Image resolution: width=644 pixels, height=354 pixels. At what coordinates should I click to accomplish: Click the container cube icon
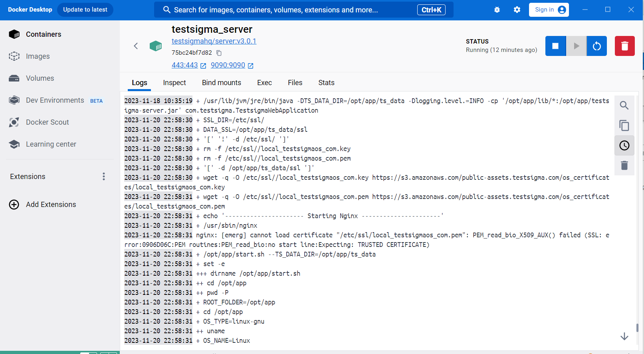tap(156, 46)
